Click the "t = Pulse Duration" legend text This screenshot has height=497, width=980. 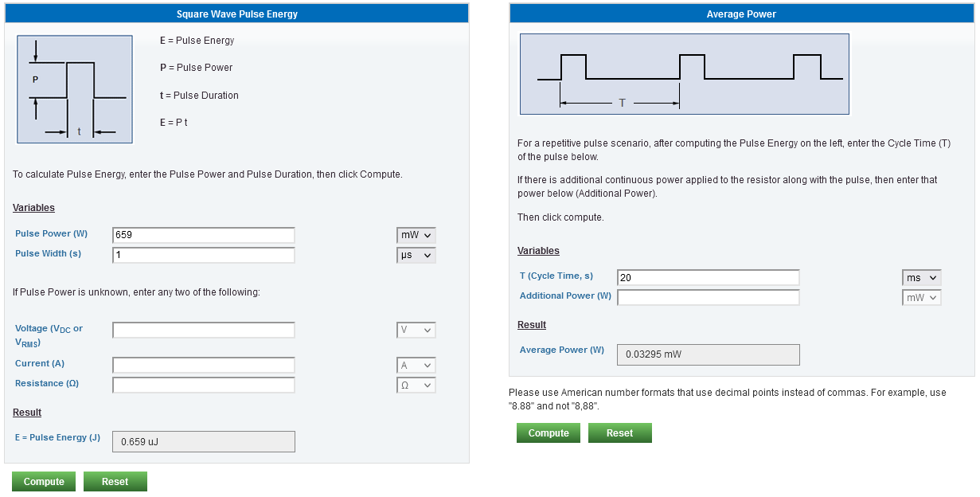(x=199, y=96)
